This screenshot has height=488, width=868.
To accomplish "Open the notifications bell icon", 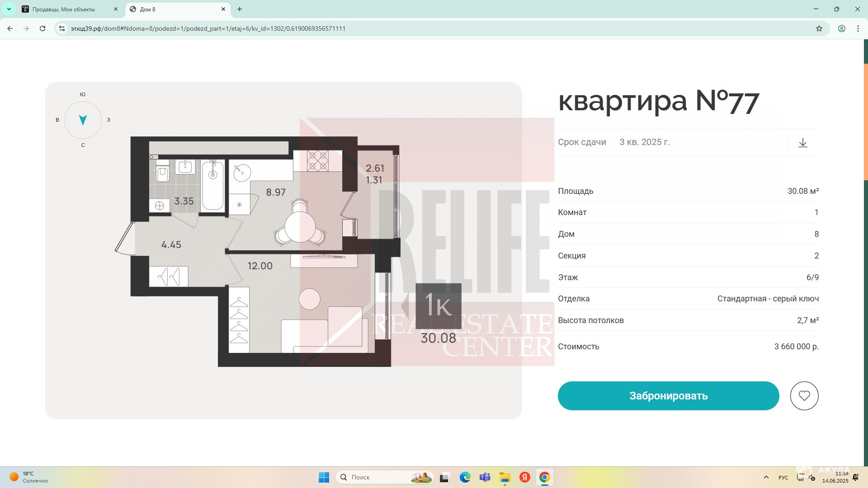I will coord(856,477).
